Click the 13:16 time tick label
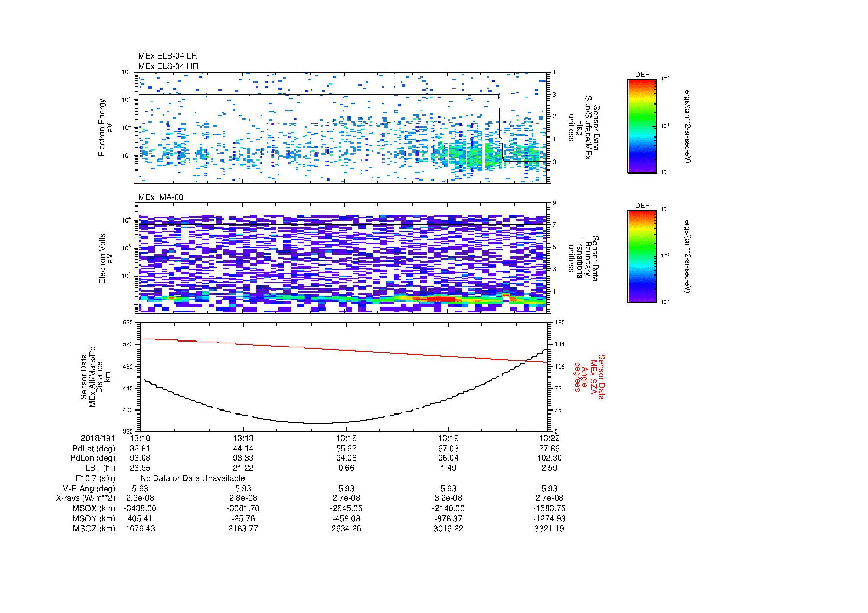The width and height of the screenshot is (868, 613). pyautogui.click(x=346, y=438)
